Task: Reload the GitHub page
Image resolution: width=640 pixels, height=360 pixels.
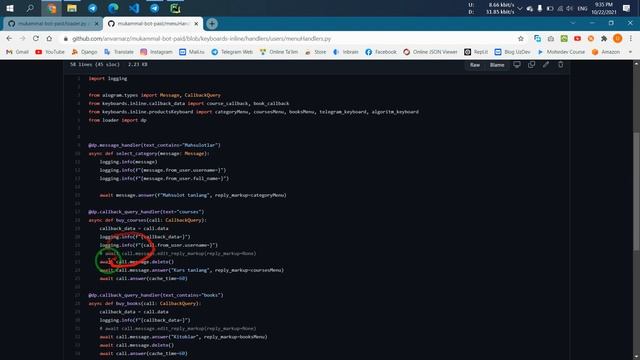Action: 36,38
